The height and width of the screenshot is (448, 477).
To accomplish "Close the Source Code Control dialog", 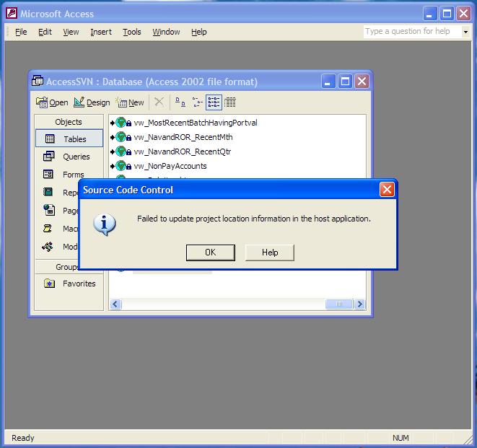I will [x=388, y=190].
